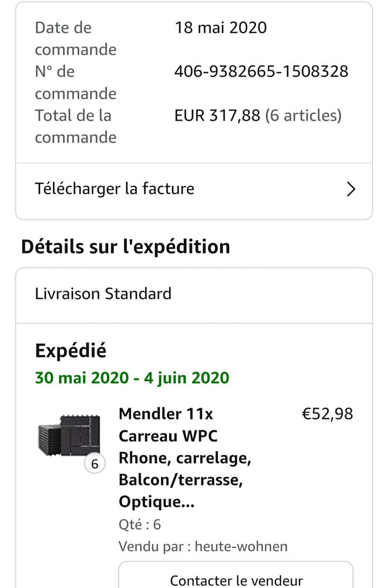
Task: Tap the green 30 mai–4 juin delivery range
Action: coord(132,377)
